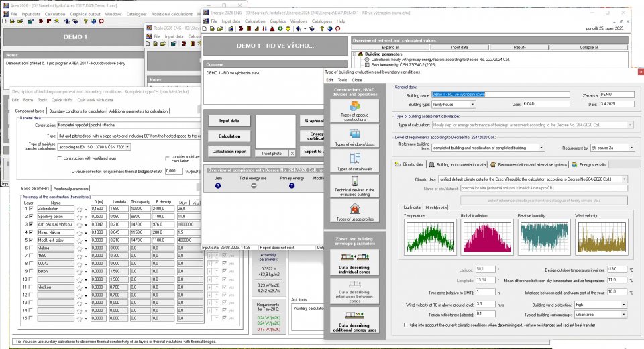Viewport: 644px width, 349px height.
Task: Open Data describing individual zones
Action: 354,262
